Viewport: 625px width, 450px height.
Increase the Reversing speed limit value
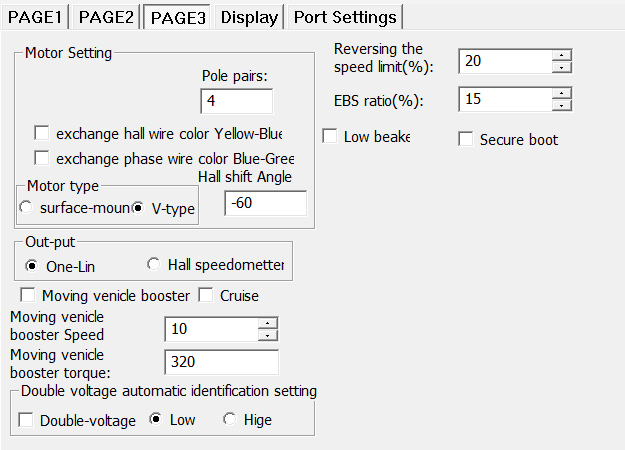click(562, 55)
